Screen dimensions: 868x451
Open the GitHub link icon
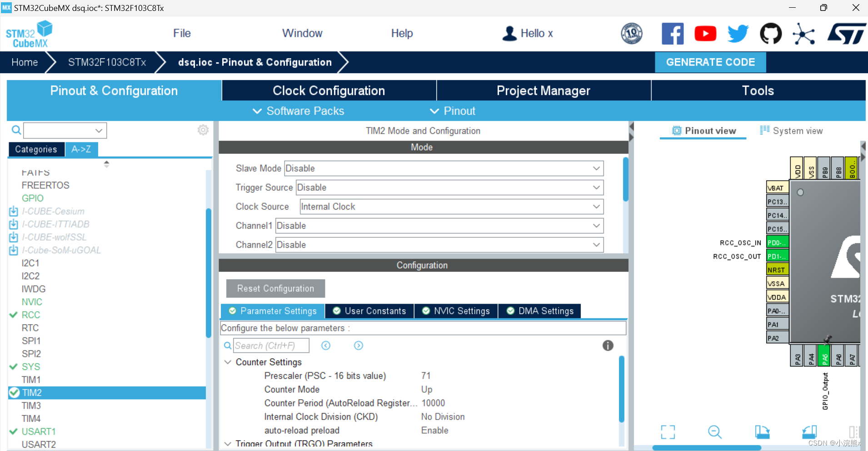click(x=771, y=34)
